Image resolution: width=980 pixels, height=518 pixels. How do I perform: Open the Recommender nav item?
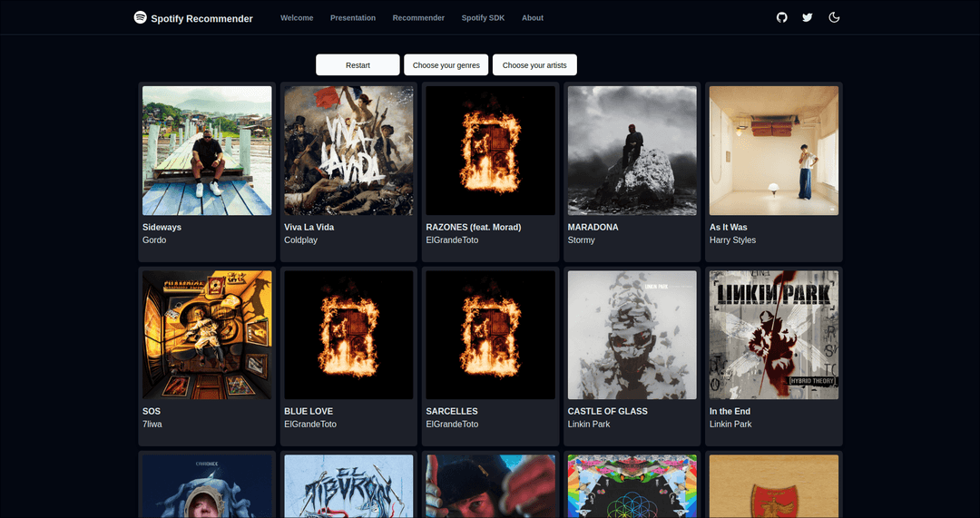coord(418,18)
